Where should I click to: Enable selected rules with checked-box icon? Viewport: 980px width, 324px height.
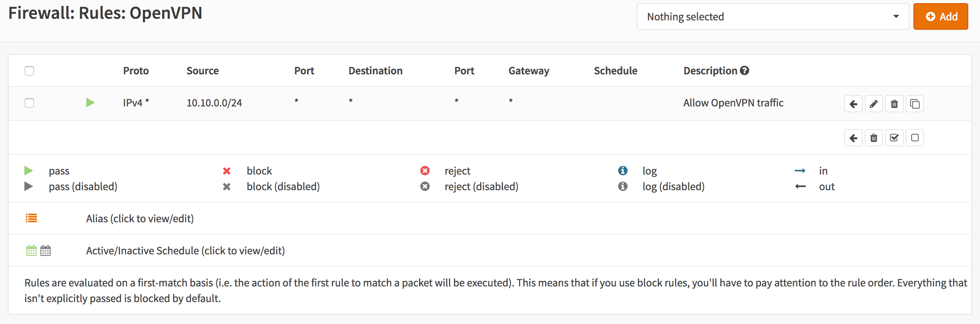(x=894, y=138)
